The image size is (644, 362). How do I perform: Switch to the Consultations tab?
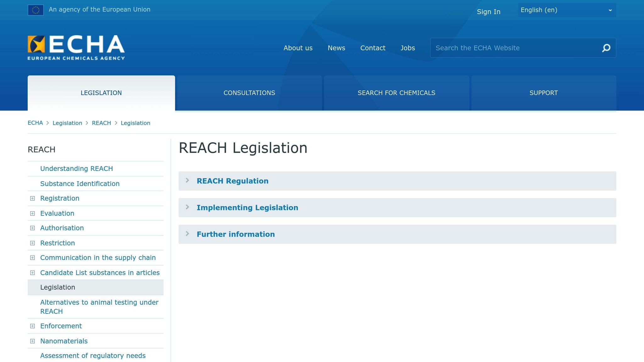[x=249, y=93]
